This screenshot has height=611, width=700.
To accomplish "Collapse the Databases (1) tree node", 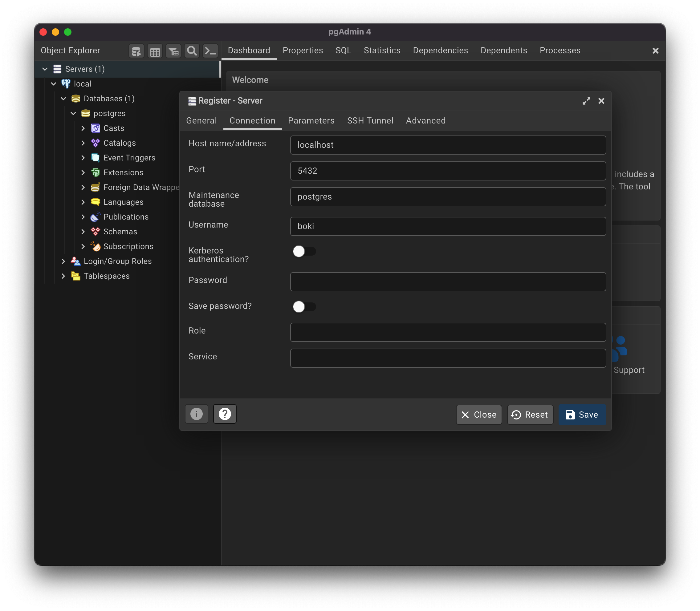I will (x=63, y=99).
